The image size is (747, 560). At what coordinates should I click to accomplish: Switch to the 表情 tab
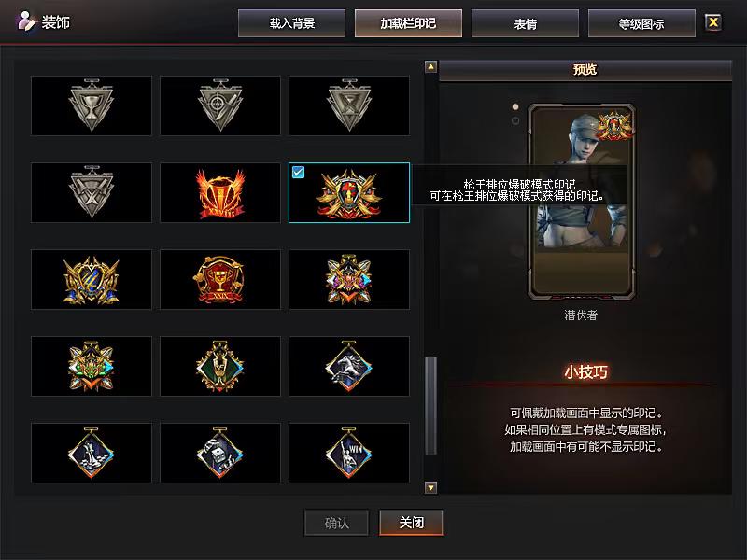coord(525,23)
